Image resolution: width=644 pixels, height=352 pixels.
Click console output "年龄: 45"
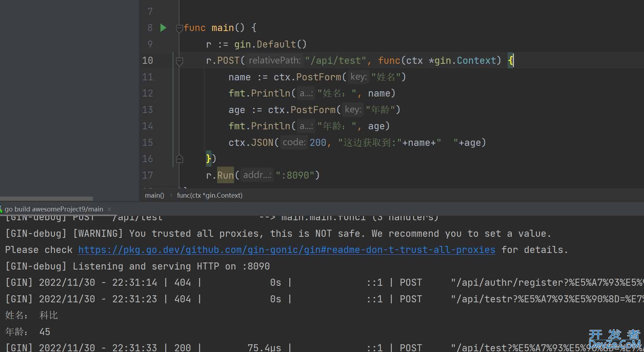click(27, 332)
